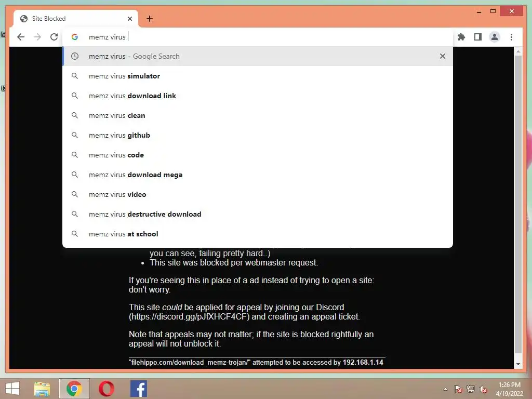
Task: Open the extensions puzzle icon
Action: tap(461, 37)
